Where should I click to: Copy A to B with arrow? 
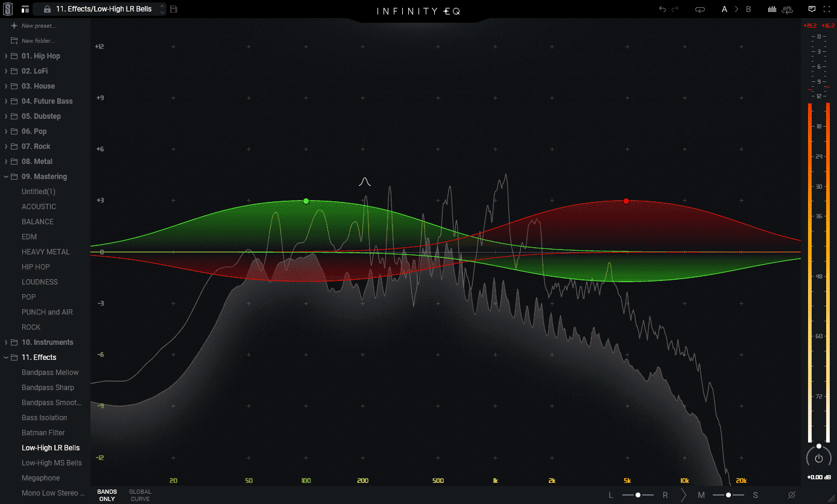(x=736, y=9)
